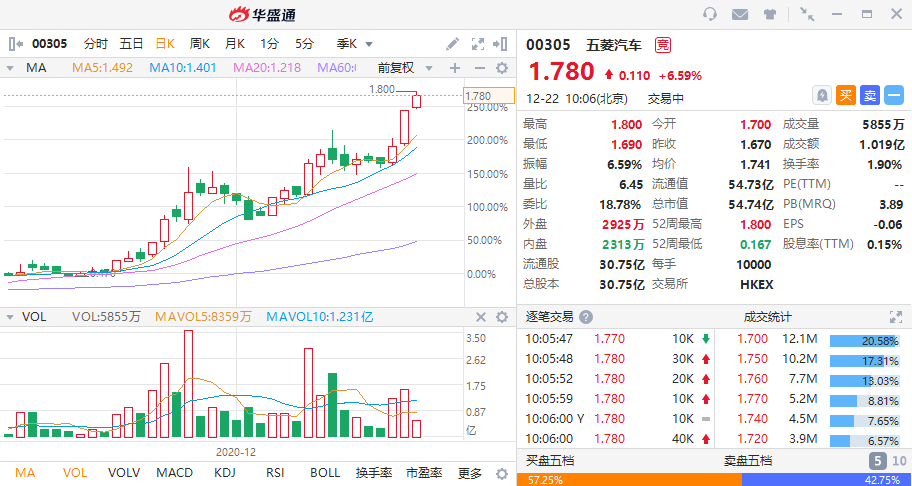Toggle MACD indicator

point(175,473)
